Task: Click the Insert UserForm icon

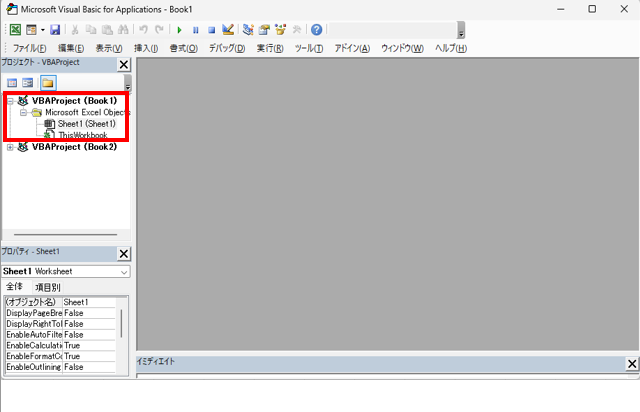Action: coord(31,30)
